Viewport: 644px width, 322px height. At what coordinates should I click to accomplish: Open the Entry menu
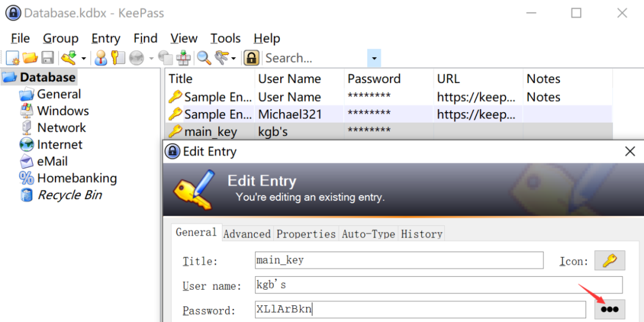[x=106, y=38]
